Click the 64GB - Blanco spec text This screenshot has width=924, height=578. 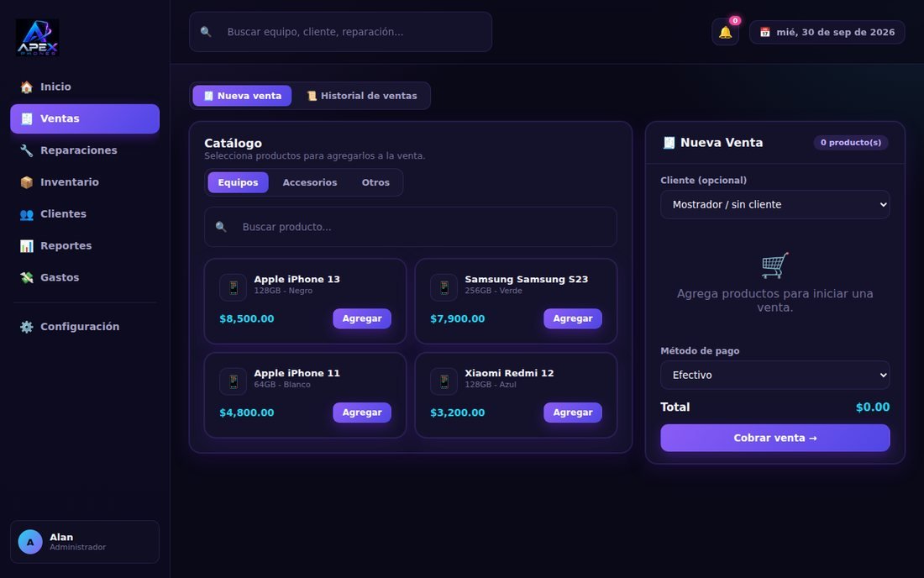point(282,384)
